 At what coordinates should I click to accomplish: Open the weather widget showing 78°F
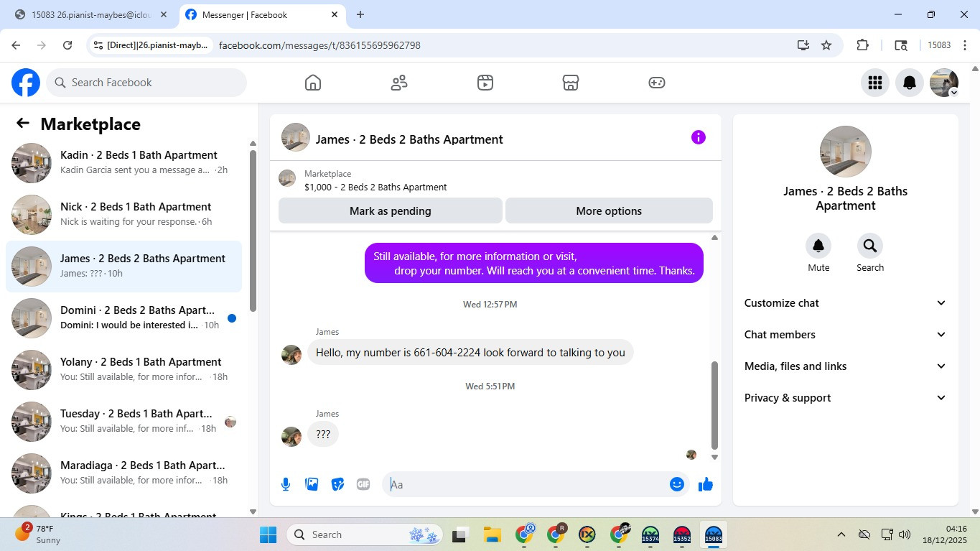click(39, 534)
